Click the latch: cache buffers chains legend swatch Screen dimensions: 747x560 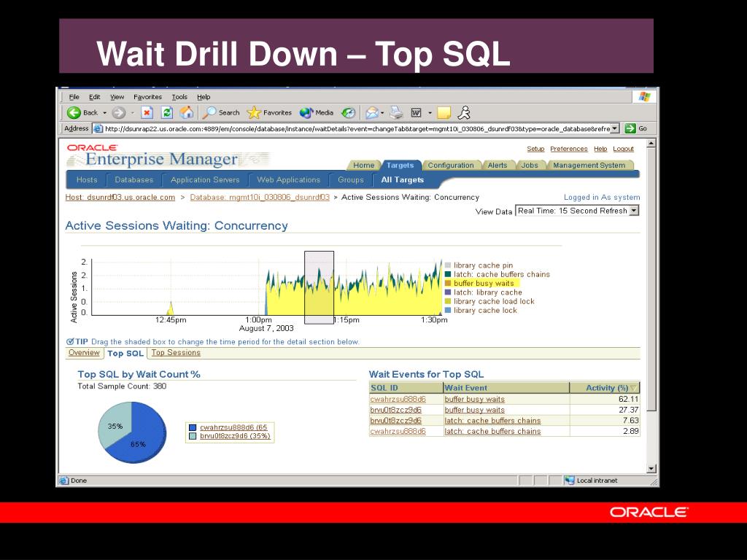click(x=448, y=274)
